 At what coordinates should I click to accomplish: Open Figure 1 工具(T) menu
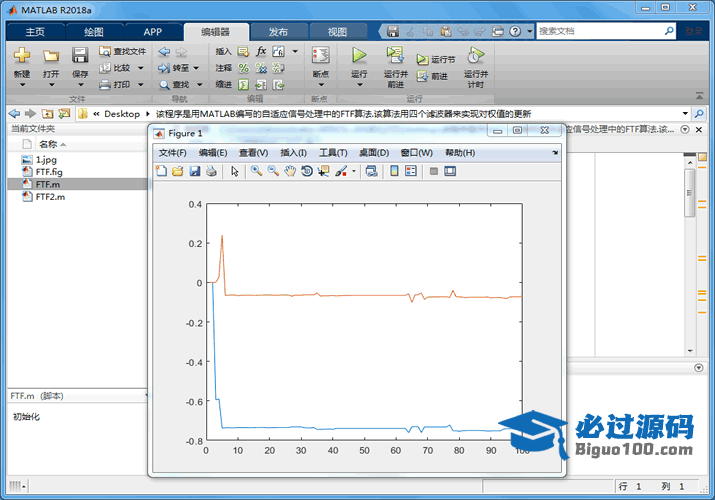pyautogui.click(x=333, y=153)
